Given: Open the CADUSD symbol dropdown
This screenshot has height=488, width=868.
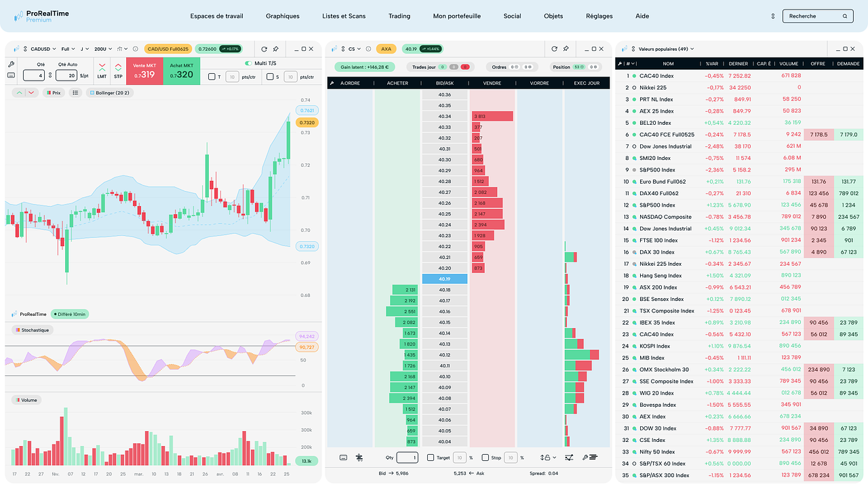Looking at the screenshot, I should pos(42,49).
